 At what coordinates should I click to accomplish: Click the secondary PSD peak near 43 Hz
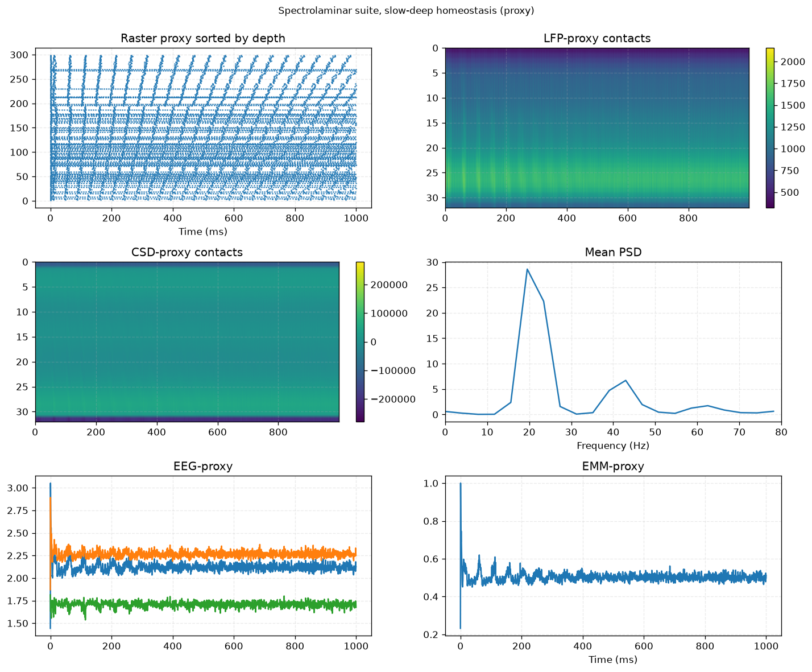[x=625, y=380]
